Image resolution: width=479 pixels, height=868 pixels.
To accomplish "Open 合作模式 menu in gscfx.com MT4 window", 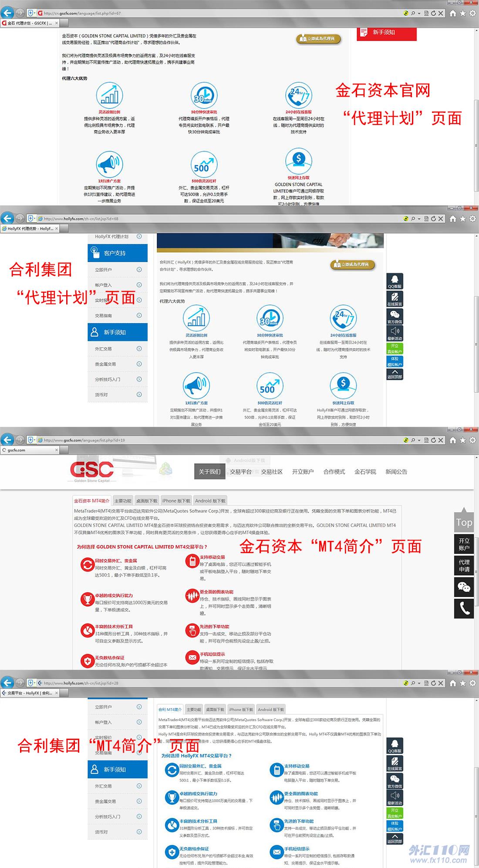I will (334, 472).
